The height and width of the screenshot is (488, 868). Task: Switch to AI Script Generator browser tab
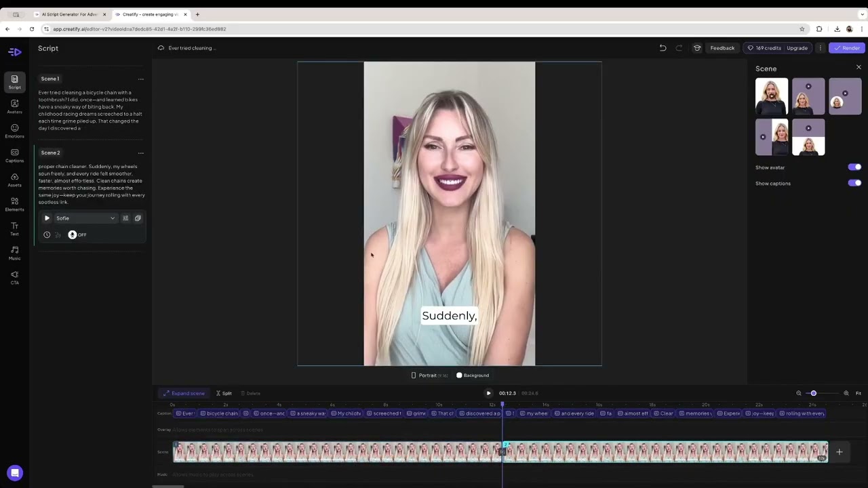69,14
